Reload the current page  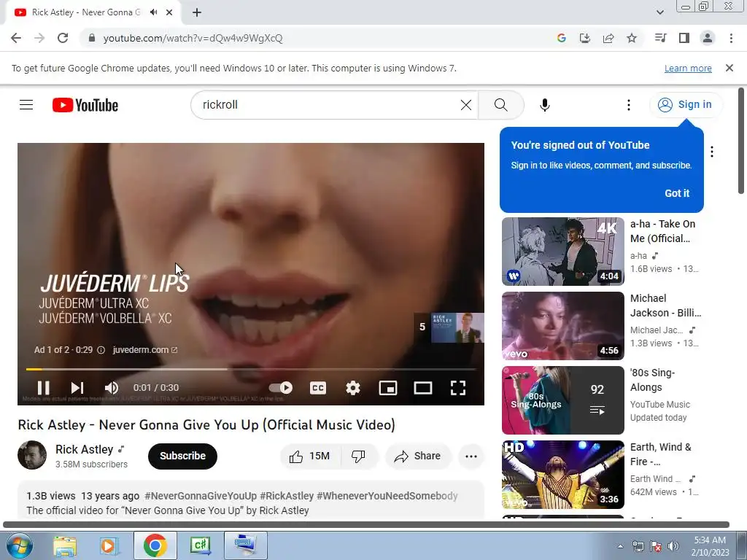point(63,38)
